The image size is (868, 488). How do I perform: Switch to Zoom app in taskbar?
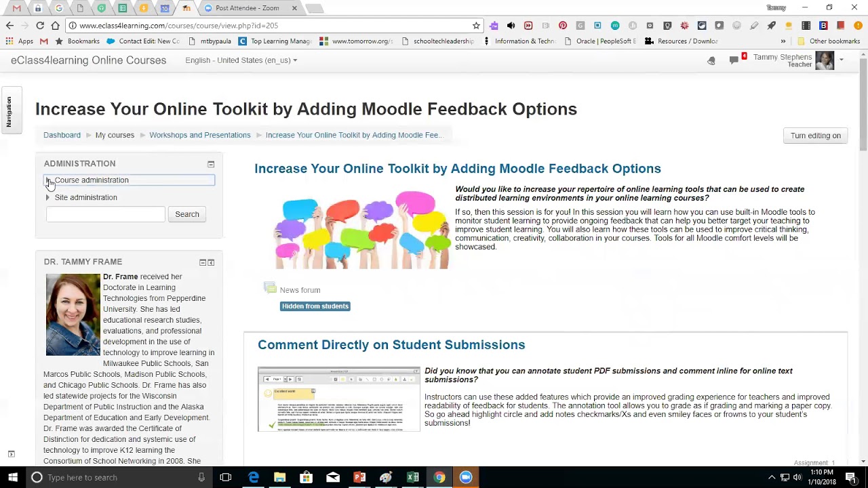(x=466, y=477)
